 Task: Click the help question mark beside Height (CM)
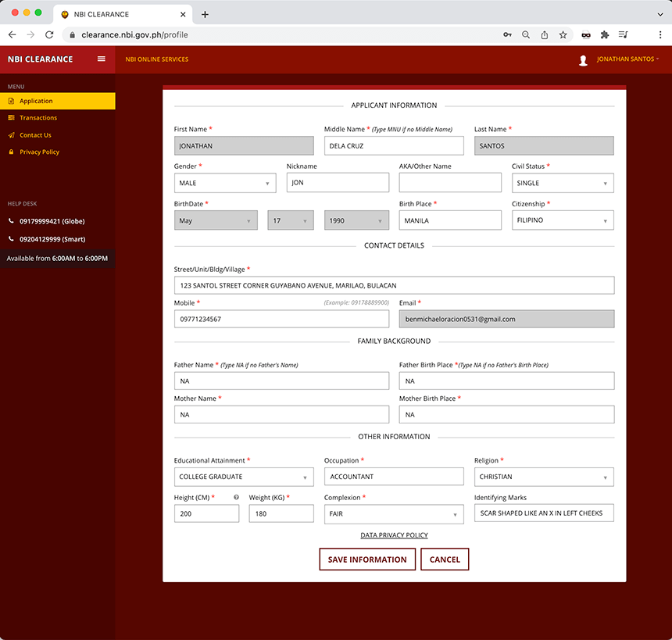click(x=237, y=497)
